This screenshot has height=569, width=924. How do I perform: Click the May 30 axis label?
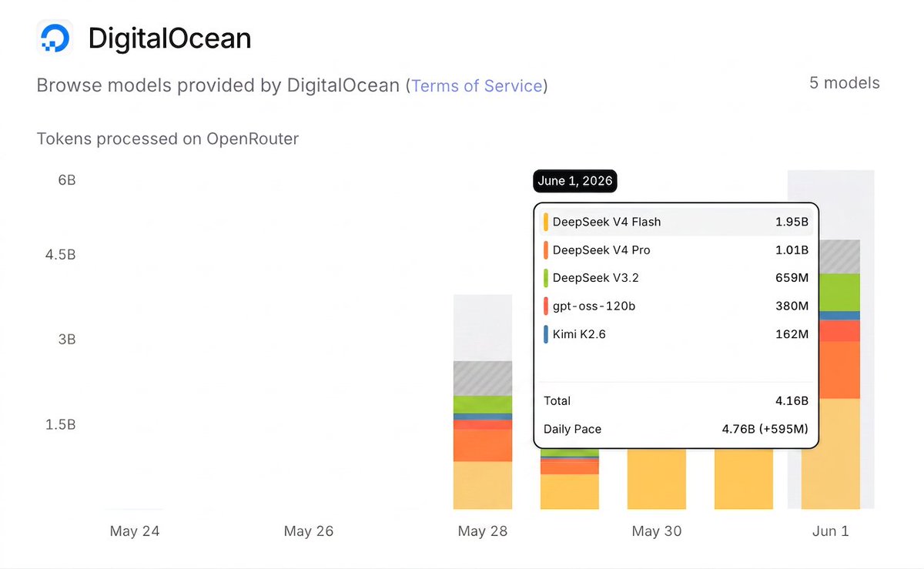(657, 531)
